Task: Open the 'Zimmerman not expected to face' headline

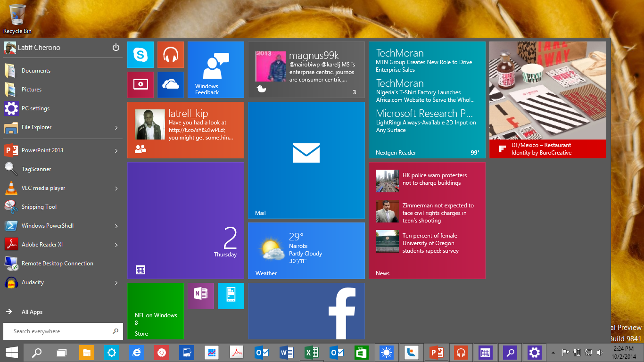Action: tap(438, 213)
